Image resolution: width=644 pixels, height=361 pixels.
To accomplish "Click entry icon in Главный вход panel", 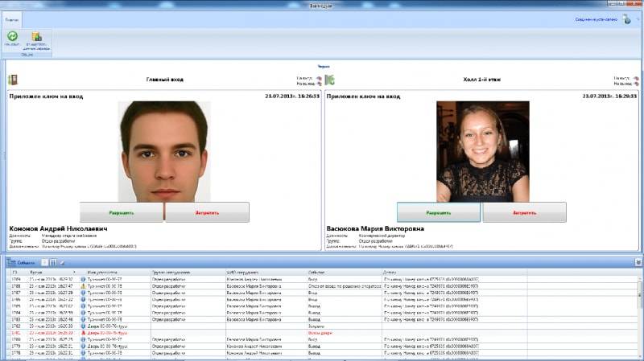I will pos(319,77).
